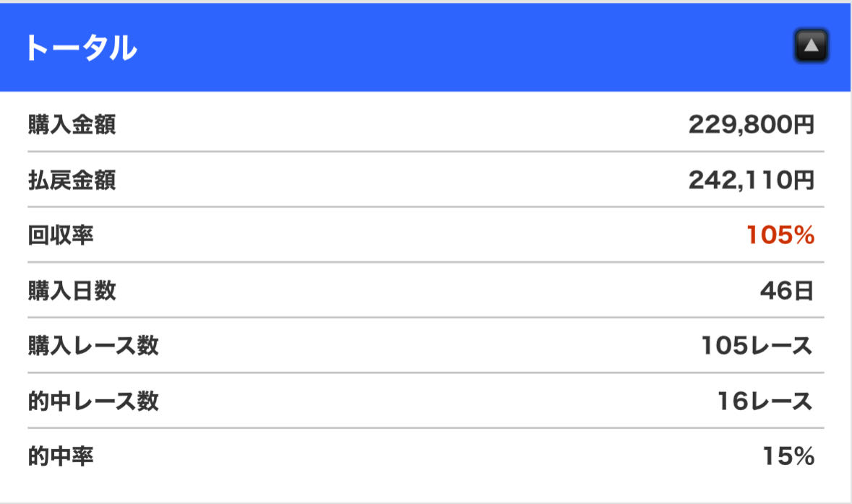Select the 払戻金額 row label
852x504 pixels.
(72, 180)
